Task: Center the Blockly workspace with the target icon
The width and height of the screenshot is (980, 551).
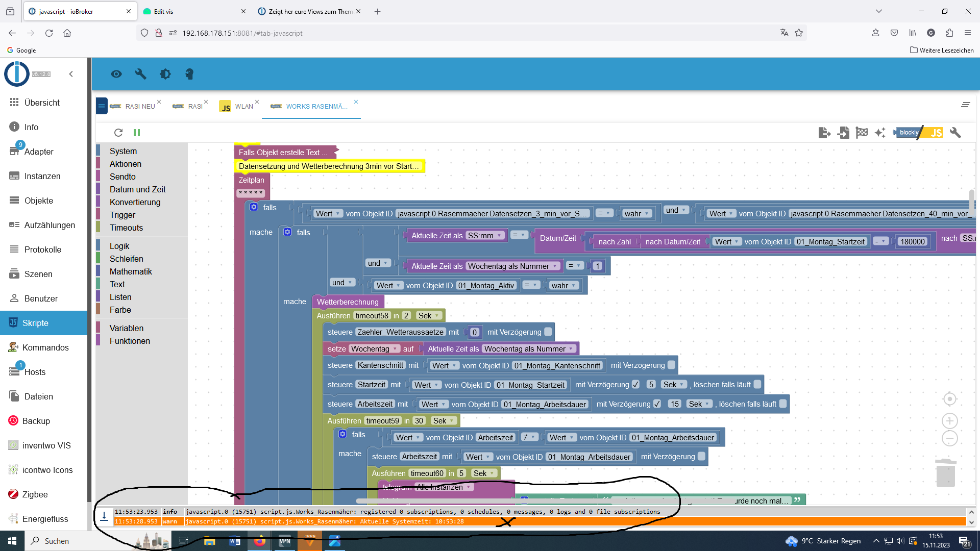Action: (949, 399)
